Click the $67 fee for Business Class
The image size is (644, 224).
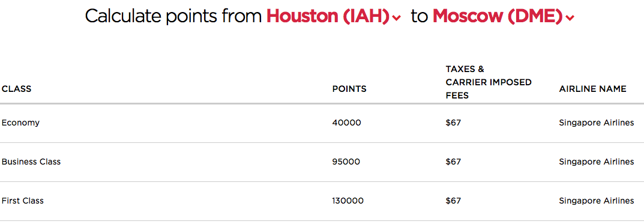[x=453, y=162]
